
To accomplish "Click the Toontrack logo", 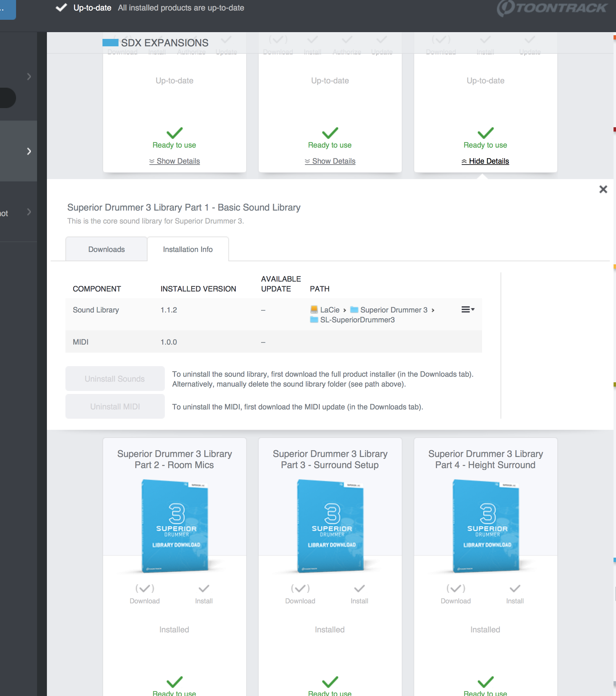I will (x=551, y=8).
